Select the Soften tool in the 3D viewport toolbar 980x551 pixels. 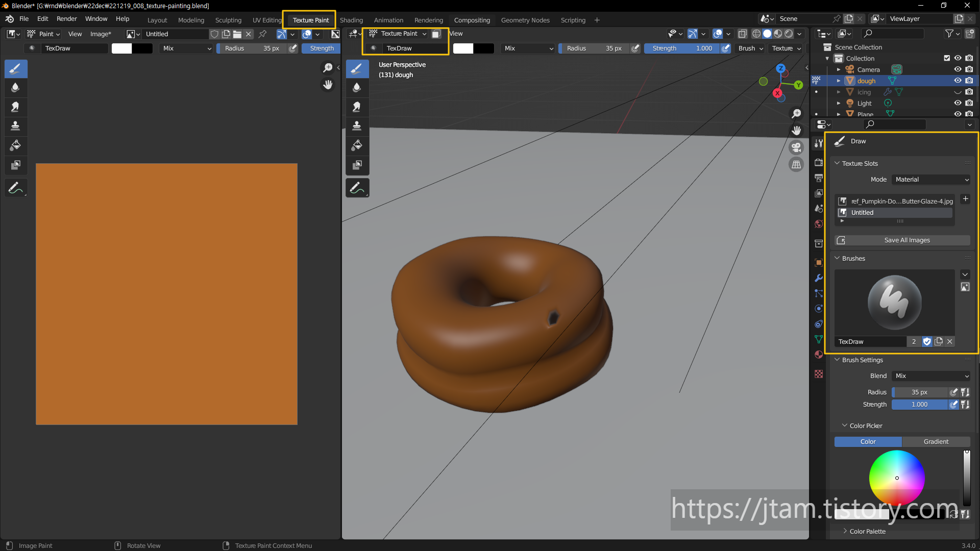[x=357, y=87]
